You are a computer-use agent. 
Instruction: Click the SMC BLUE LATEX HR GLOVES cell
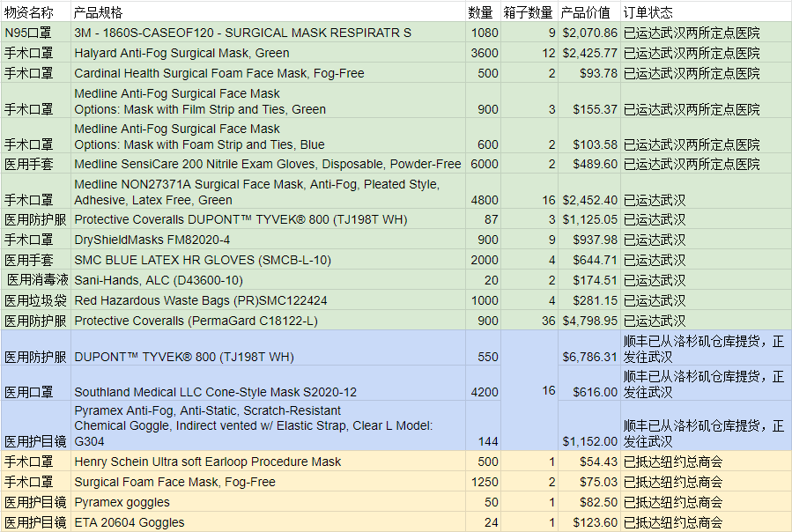[268, 260]
